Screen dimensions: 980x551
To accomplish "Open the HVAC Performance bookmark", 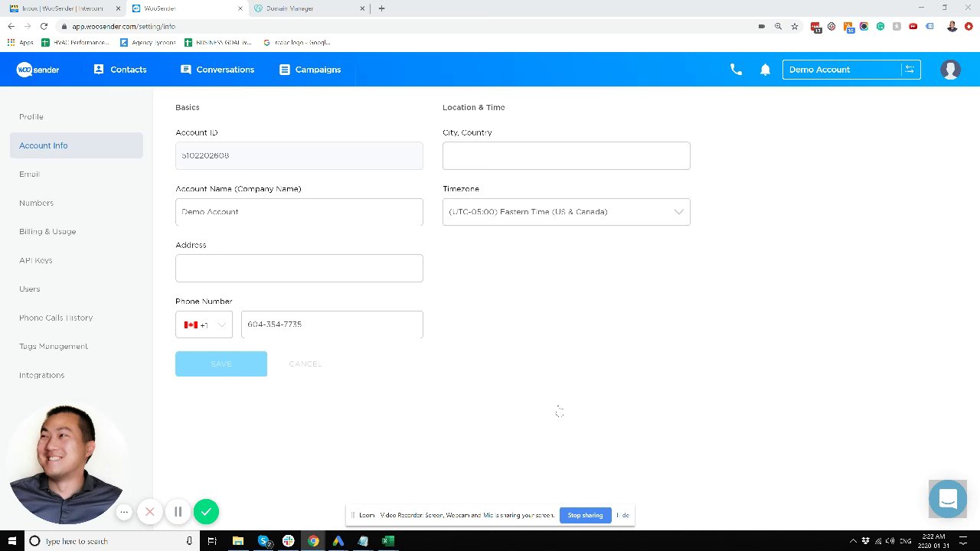I will pyautogui.click(x=76, y=42).
